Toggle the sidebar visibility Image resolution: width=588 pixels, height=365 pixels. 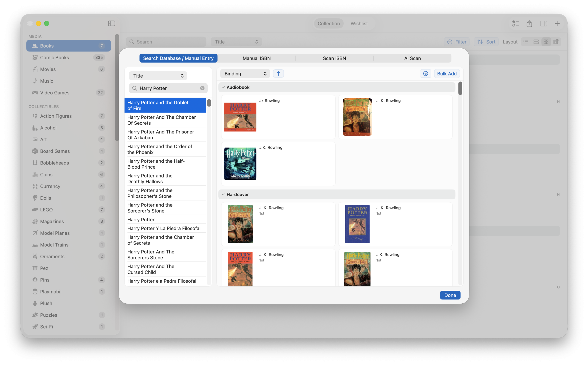tap(111, 23)
